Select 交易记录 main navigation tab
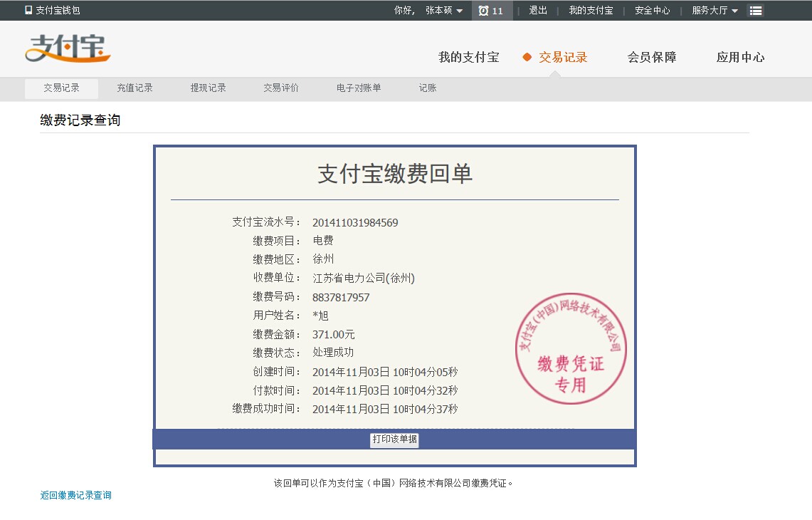This screenshot has width=812, height=520. click(x=562, y=58)
